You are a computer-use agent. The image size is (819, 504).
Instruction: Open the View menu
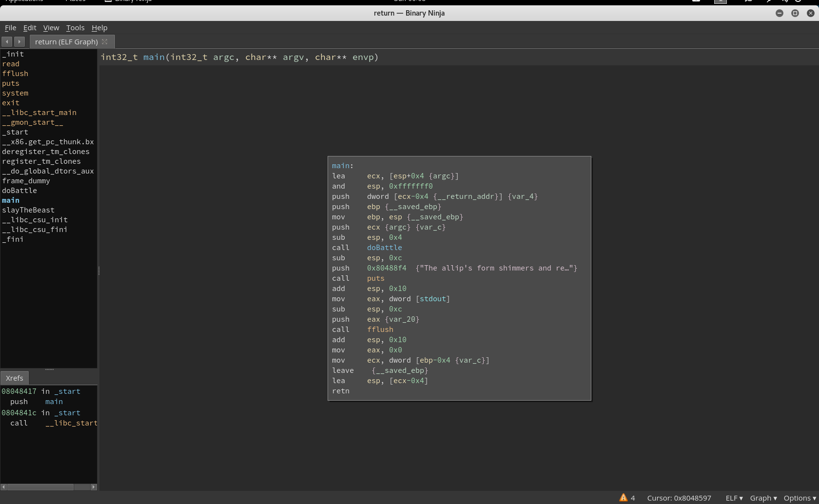click(51, 28)
